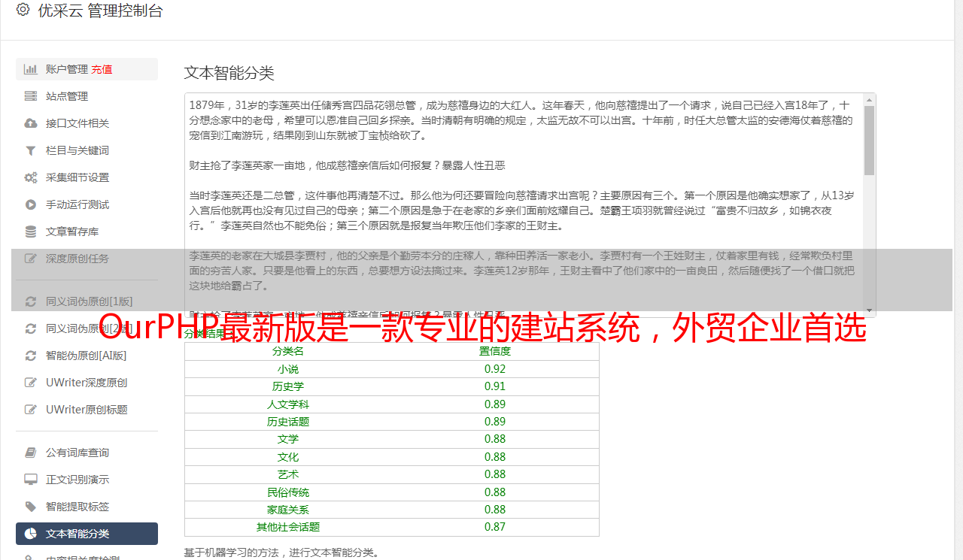Open 采集细节设置 via its gears icon
This screenshot has width=963, height=560.
(x=31, y=177)
